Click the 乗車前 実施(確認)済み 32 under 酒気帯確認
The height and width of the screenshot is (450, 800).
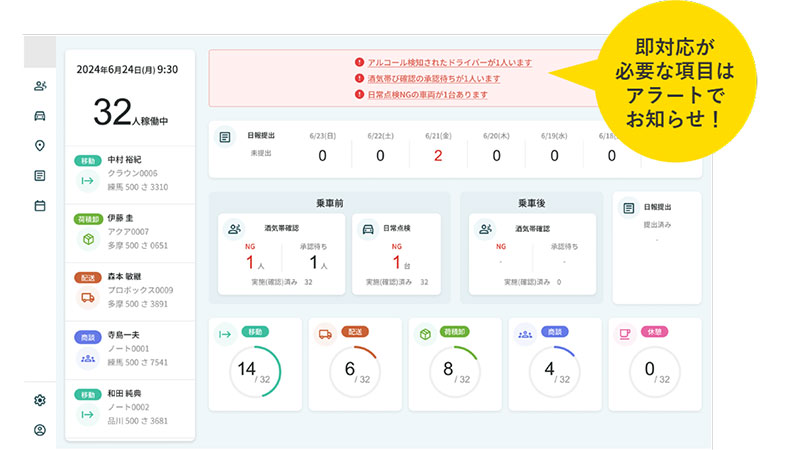(x=282, y=282)
